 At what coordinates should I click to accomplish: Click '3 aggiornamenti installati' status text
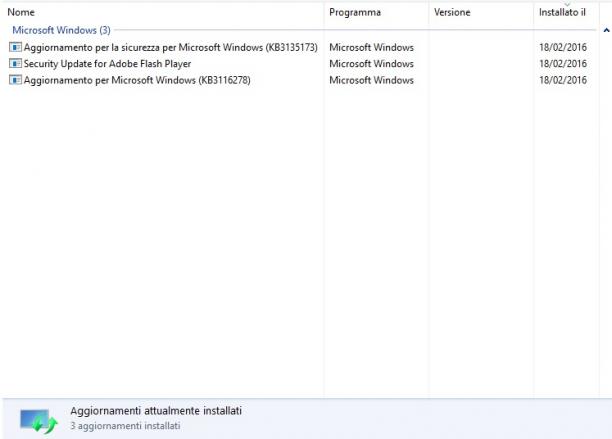(125, 426)
